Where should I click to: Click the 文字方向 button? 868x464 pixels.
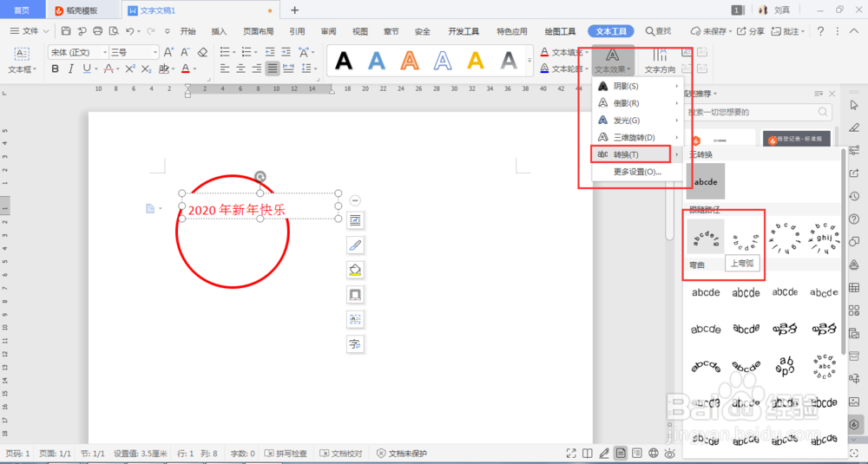click(660, 61)
